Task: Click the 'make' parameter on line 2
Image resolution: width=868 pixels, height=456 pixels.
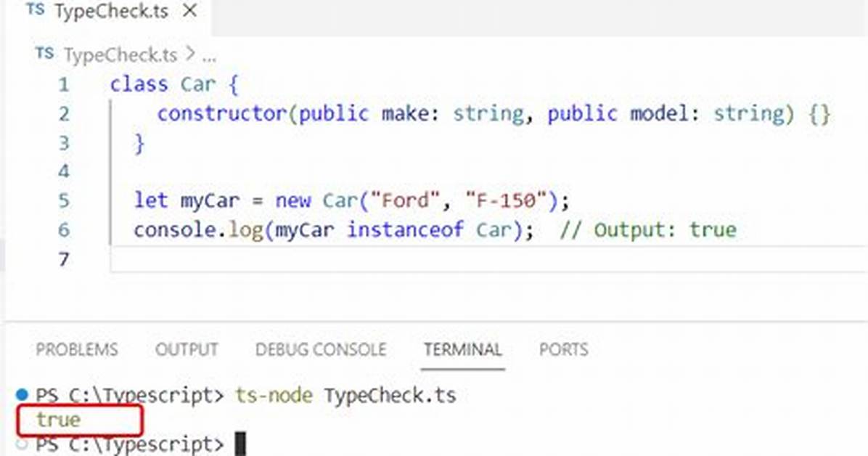Action: click(x=405, y=113)
